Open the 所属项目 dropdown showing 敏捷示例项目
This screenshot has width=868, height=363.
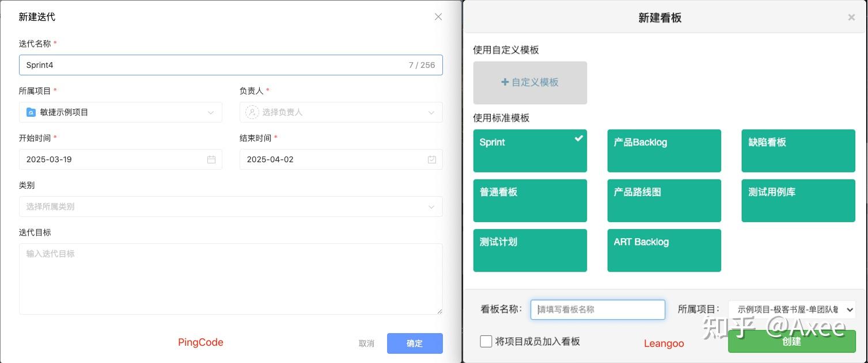[120, 112]
